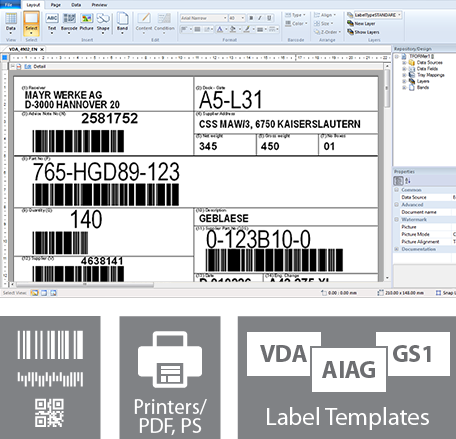Image resolution: width=456 pixels, height=439 pixels.
Task: Toggle bold formatting
Action: pos(251,18)
